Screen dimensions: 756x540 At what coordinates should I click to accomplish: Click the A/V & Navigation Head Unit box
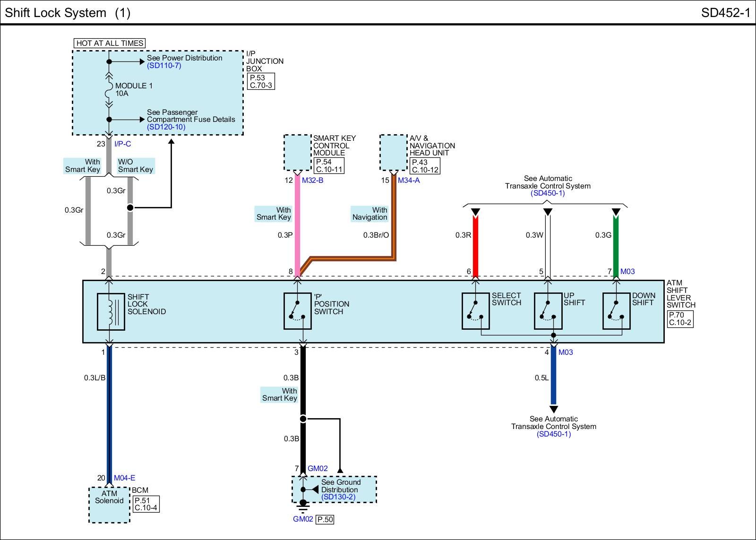(394, 152)
